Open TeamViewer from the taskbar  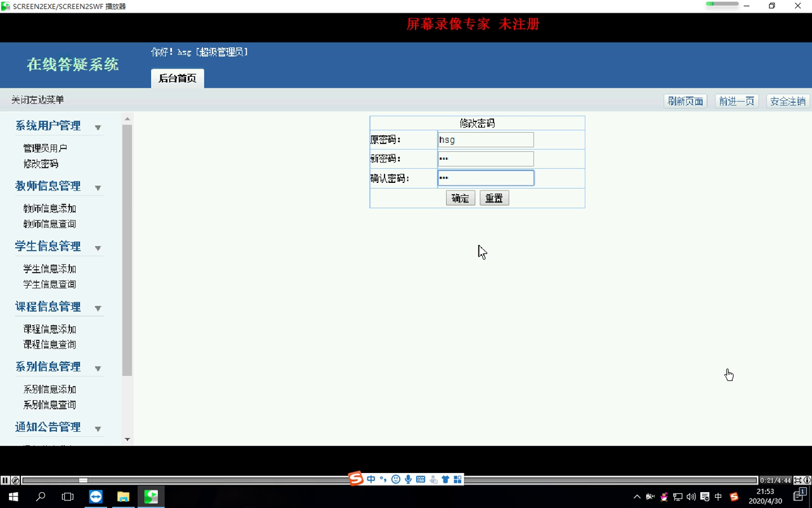point(96,497)
